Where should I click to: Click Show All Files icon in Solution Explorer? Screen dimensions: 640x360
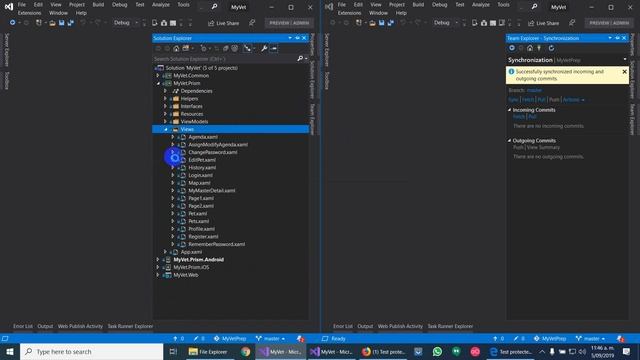click(x=235, y=49)
